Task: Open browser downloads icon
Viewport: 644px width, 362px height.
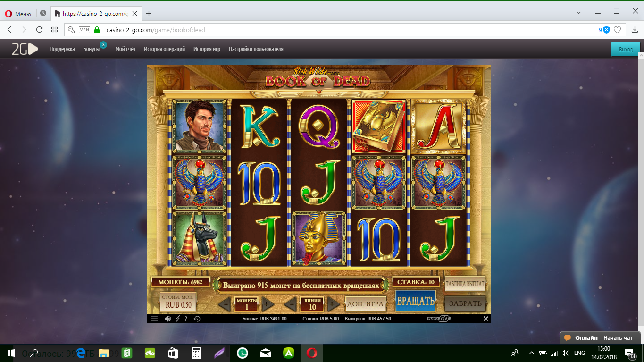Action: point(635,30)
